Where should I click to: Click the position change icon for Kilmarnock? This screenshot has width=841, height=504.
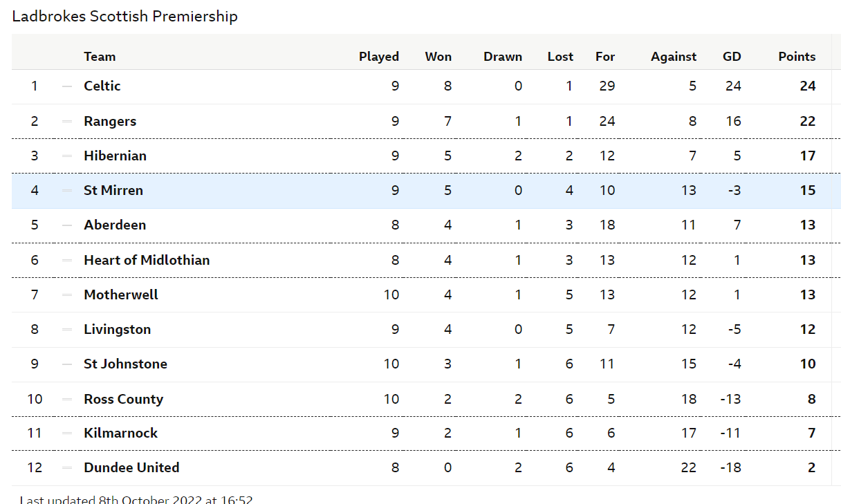coord(67,433)
